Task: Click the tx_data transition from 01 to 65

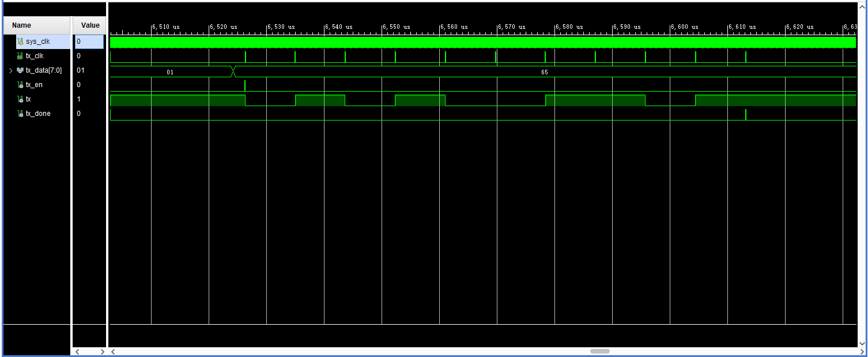Action: click(x=233, y=72)
